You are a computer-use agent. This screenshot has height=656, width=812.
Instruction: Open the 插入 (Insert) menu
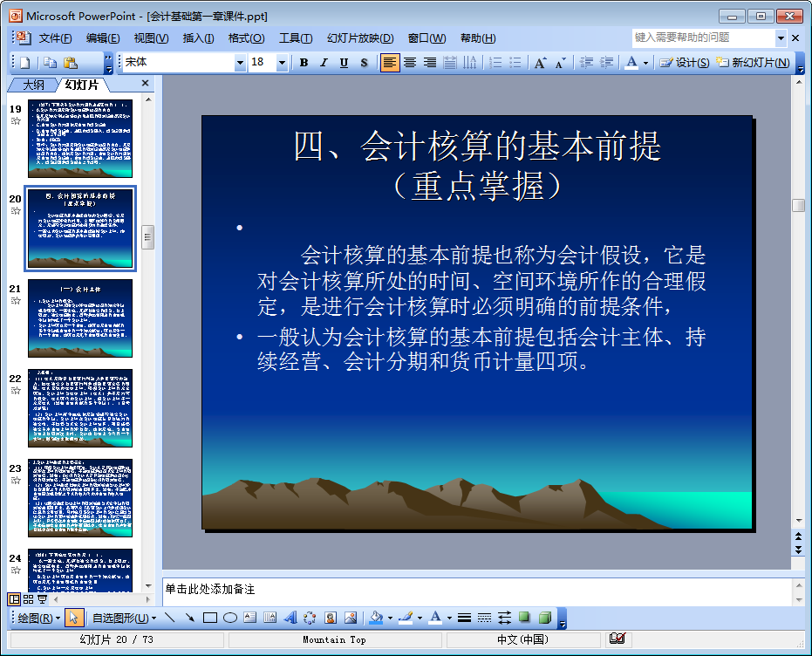[x=198, y=38]
